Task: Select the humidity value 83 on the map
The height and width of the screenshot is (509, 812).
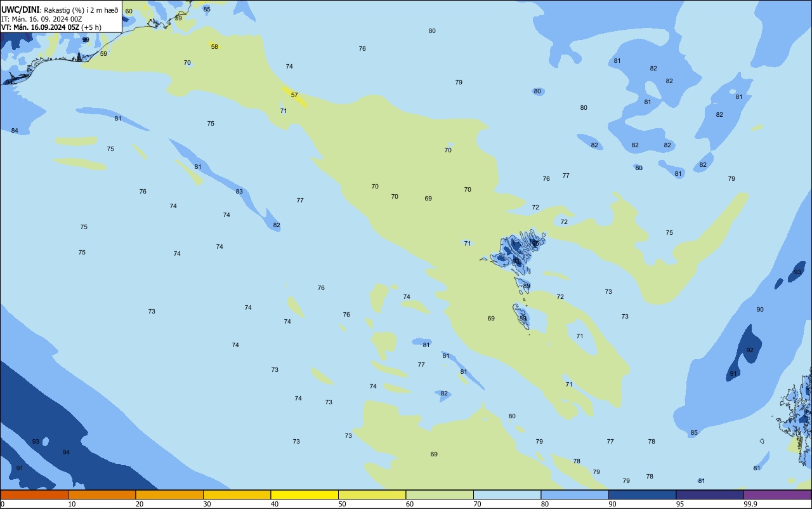Action: point(239,192)
